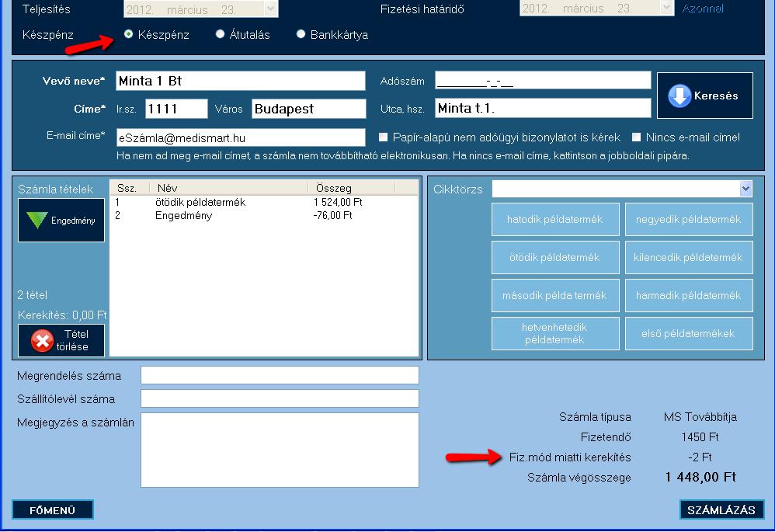
Task: Click the red X Tétel törlése icon
Action: [42, 341]
